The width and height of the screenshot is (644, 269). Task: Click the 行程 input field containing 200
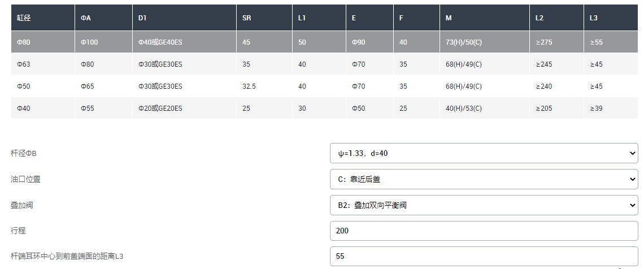(484, 231)
